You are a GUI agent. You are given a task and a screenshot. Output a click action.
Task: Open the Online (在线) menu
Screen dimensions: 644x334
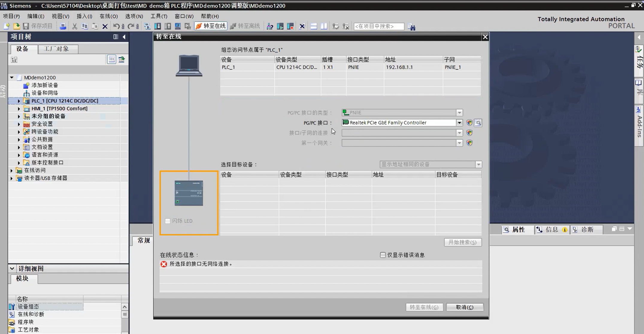pyautogui.click(x=108, y=16)
